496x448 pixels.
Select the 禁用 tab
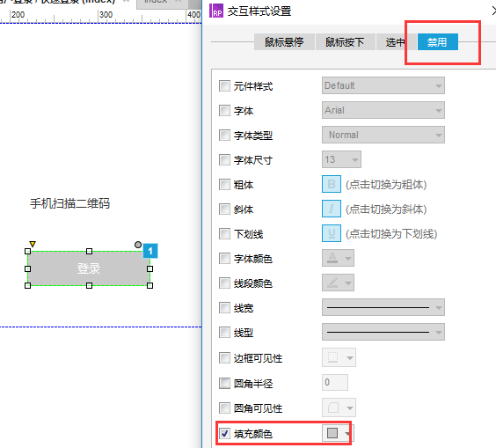pos(437,41)
